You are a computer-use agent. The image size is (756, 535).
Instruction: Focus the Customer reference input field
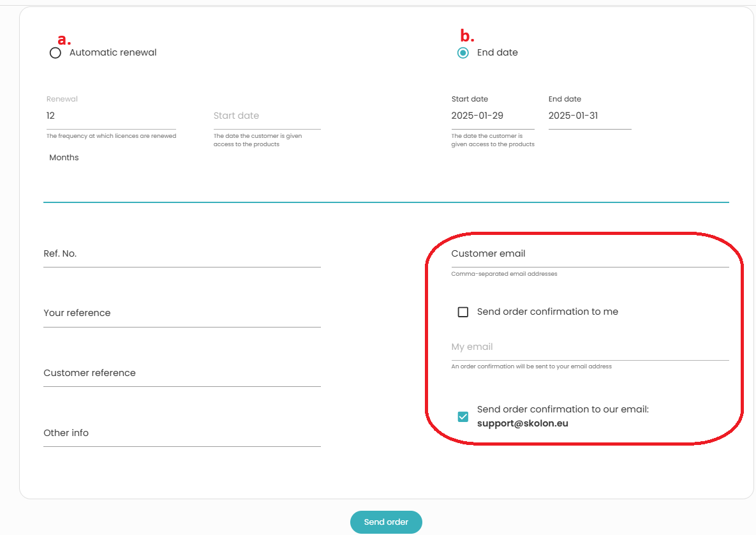pyautogui.click(x=182, y=373)
